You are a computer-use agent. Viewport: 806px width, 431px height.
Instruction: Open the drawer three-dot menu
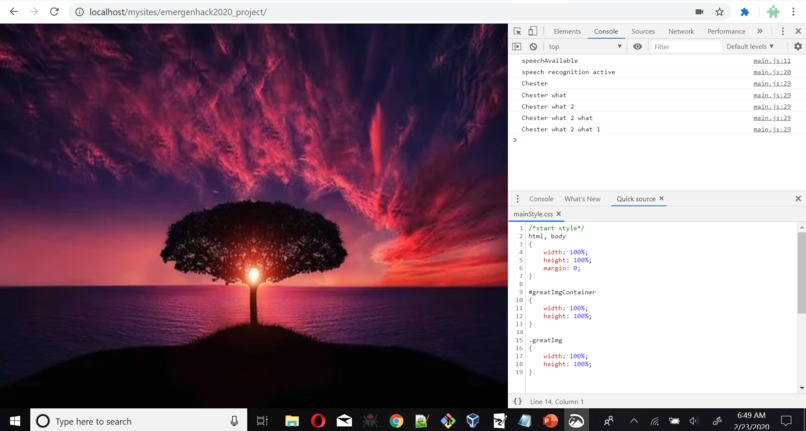(517, 199)
